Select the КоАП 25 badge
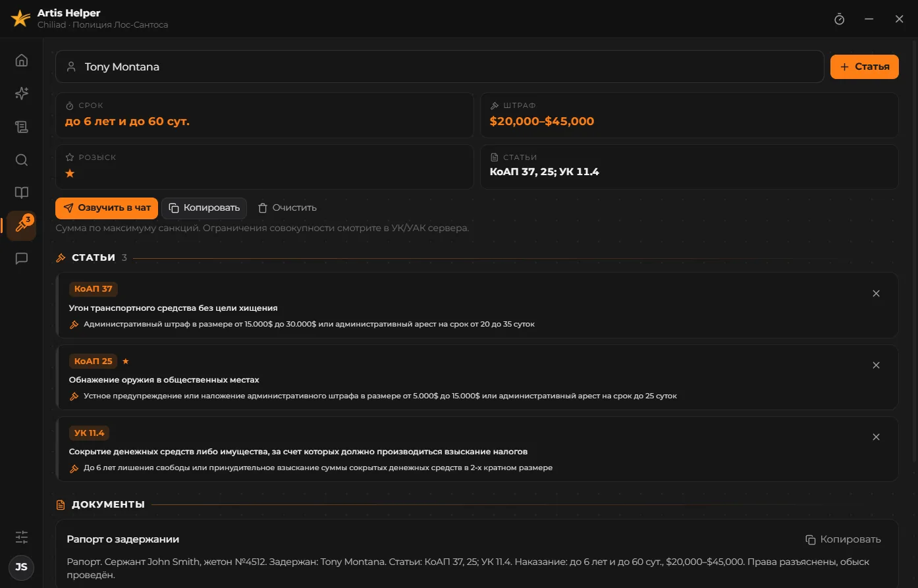The image size is (918, 588). pyautogui.click(x=94, y=361)
